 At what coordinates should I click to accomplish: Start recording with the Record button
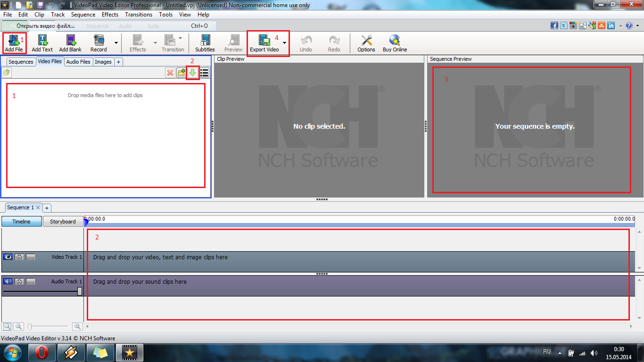[99, 43]
